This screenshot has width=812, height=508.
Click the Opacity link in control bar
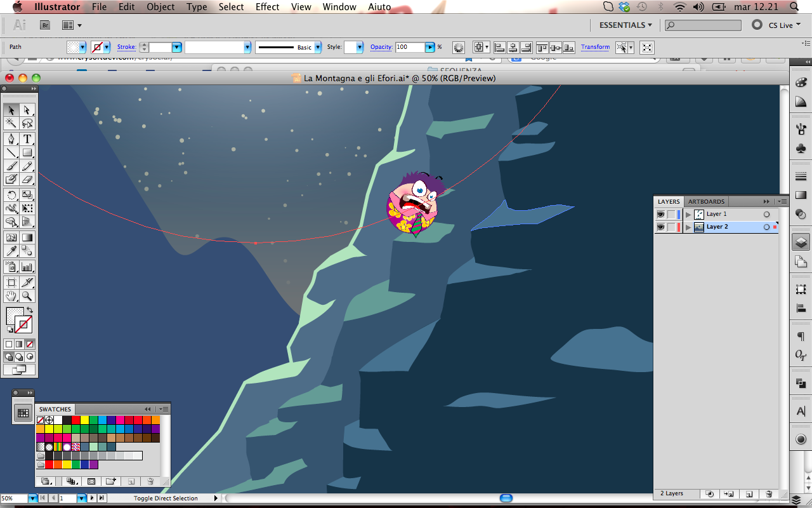pos(381,47)
